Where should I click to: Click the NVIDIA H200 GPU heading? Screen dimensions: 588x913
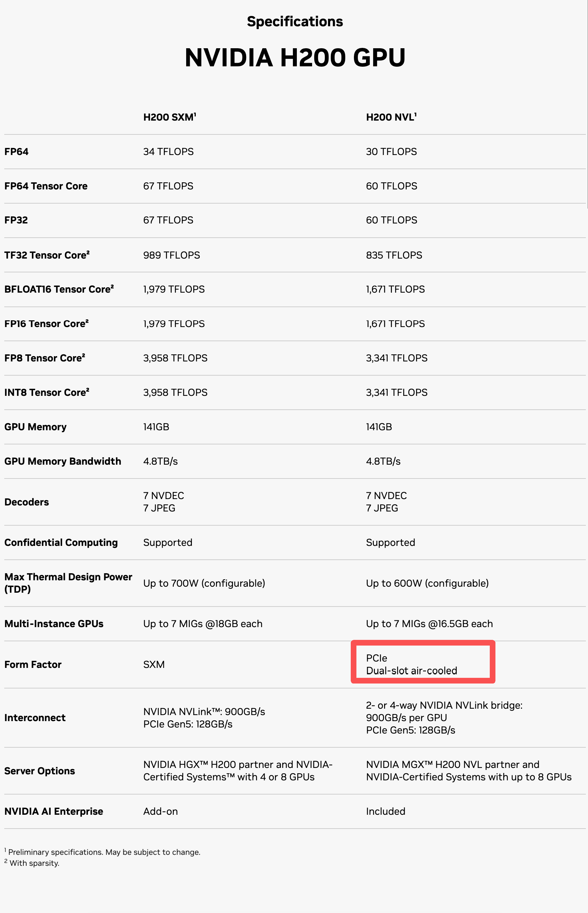pos(295,58)
